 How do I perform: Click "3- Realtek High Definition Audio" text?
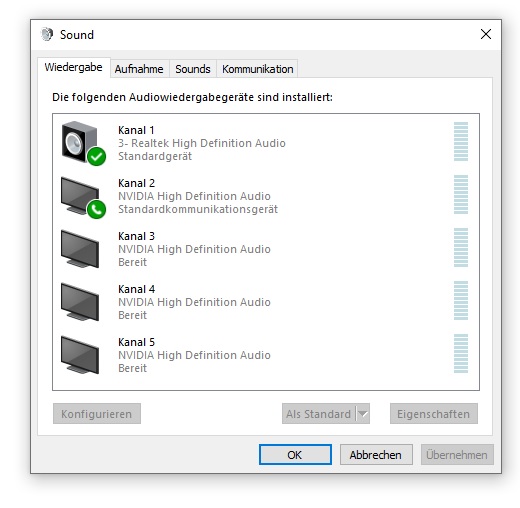tap(202, 143)
